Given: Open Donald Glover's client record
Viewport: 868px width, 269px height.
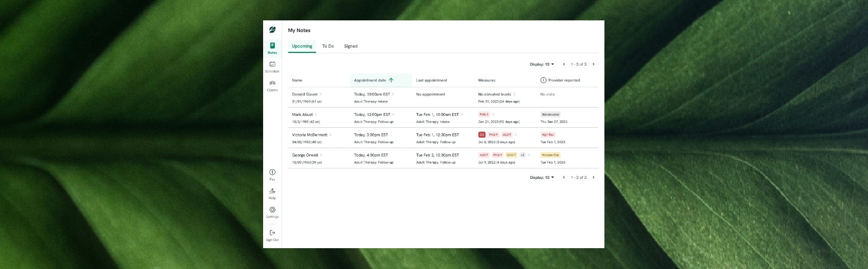Looking at the screenshot, I should [305, 94].
